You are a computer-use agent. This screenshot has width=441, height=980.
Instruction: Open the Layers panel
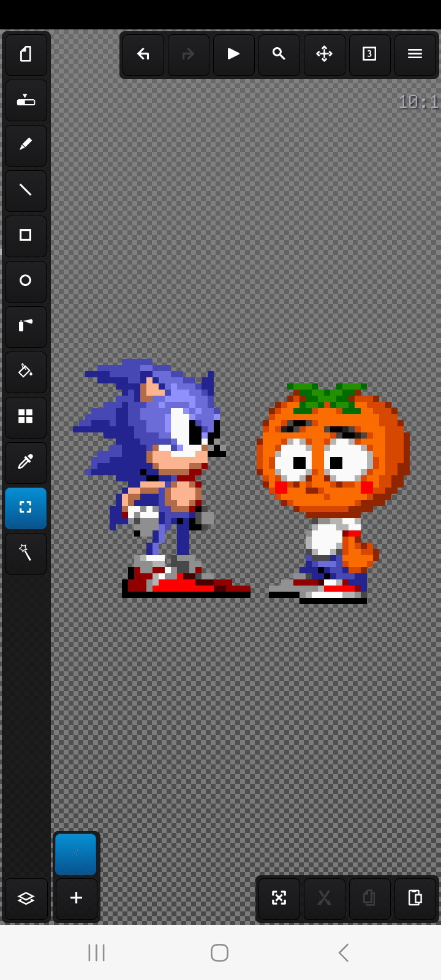click(26, 899)
